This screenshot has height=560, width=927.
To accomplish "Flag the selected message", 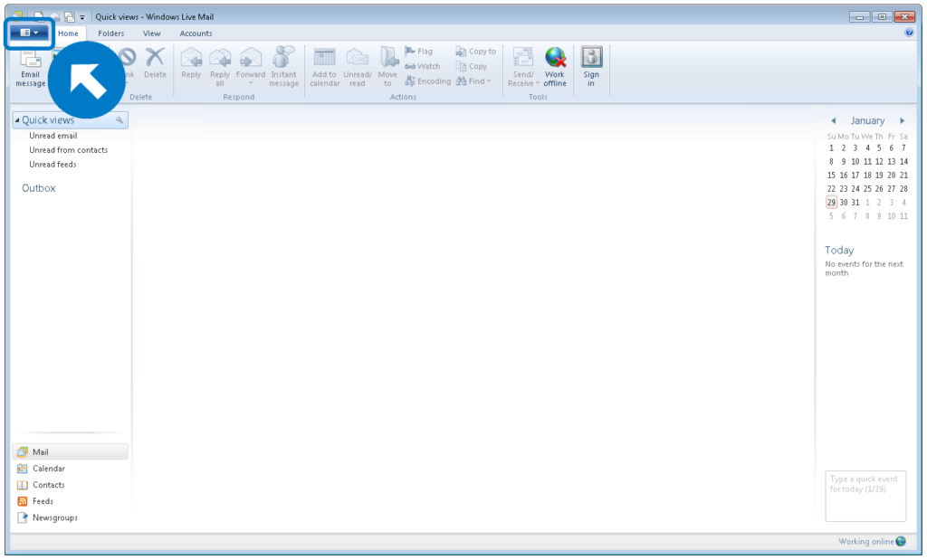I will point(421,51).
